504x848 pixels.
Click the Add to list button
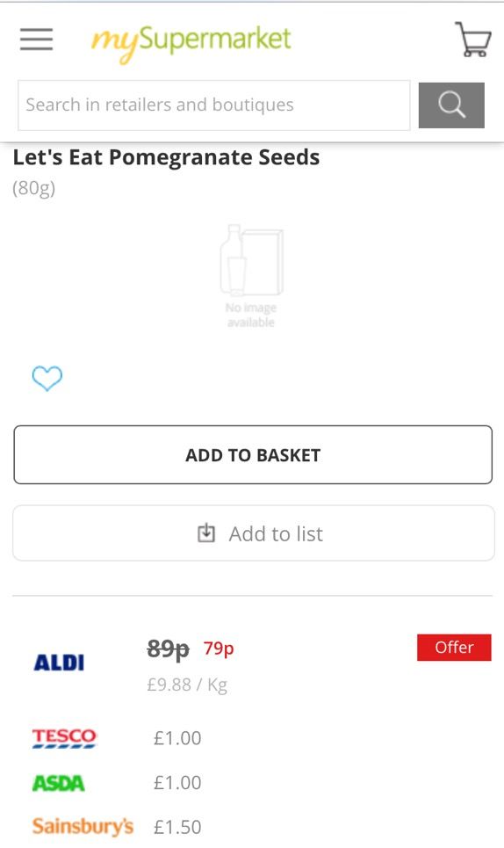click(254, 533)
